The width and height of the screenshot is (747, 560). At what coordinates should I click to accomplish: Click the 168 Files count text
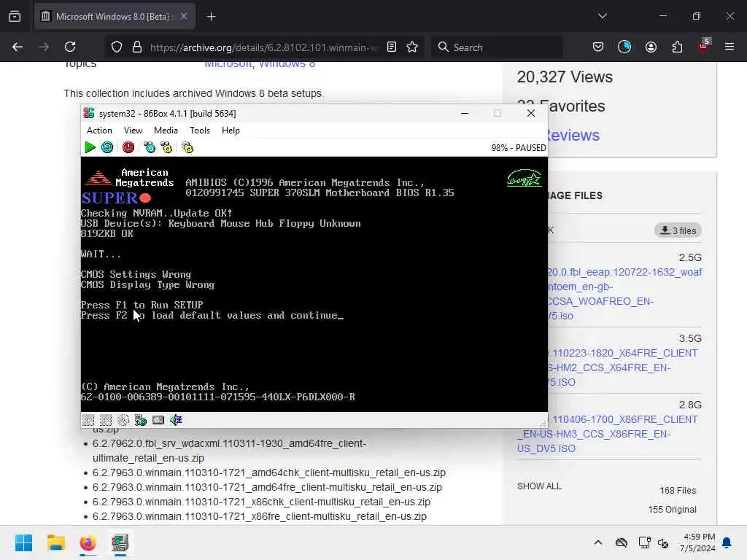[x=678, y=491]
